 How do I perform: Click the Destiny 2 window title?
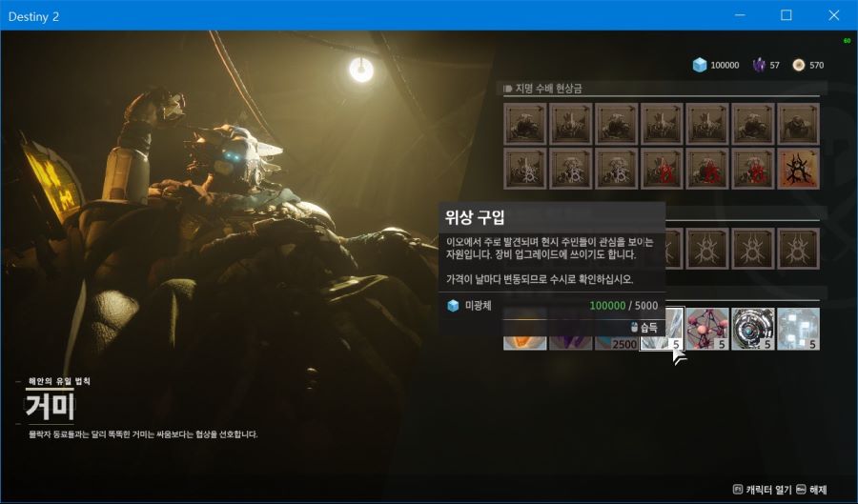pos(33,16)
